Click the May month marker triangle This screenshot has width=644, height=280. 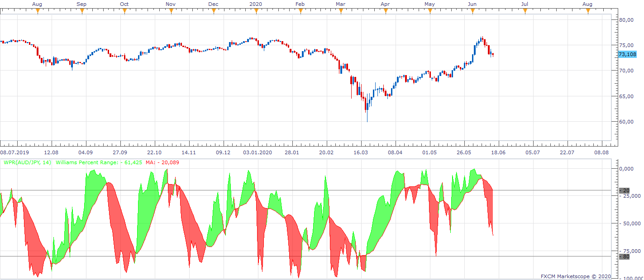[x=429, y=11]
